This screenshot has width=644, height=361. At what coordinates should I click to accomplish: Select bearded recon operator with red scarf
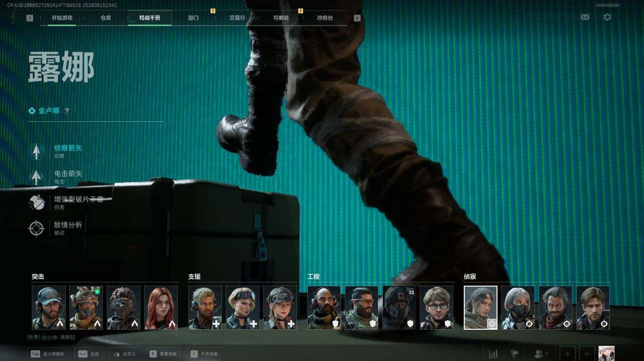tap(556, 307)
